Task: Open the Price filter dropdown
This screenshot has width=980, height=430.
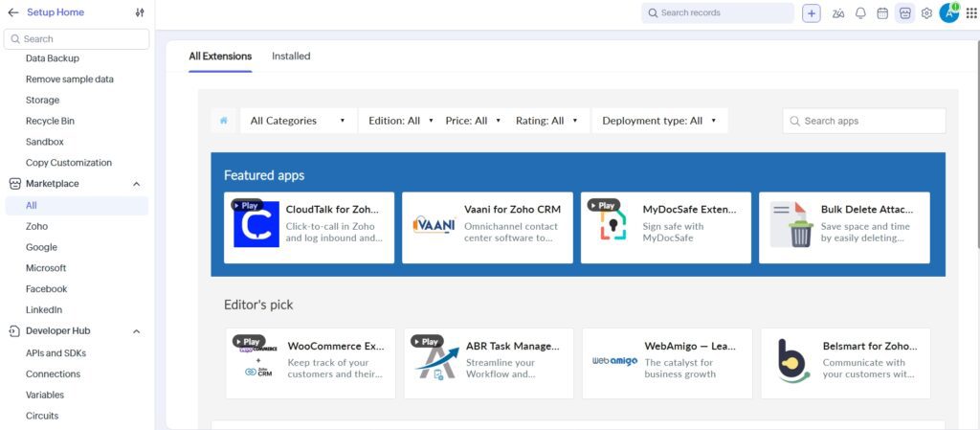Action: click(473, 121)
